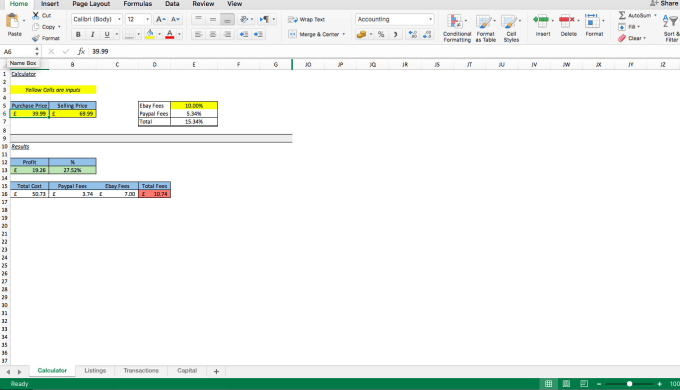The height and width of the screenshot is (390, 680).
Task: Click the Share button
Action: click(665, 3)
